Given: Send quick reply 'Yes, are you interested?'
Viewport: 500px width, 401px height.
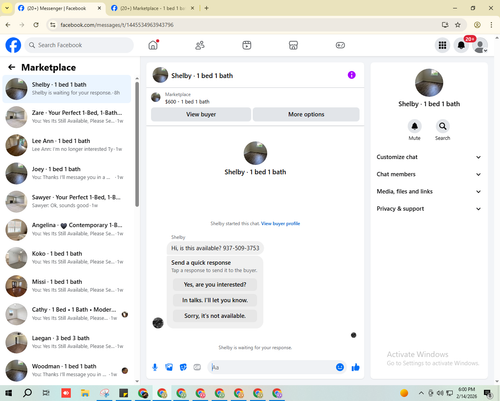Looking at the screenshot, I should coord(215,285).
